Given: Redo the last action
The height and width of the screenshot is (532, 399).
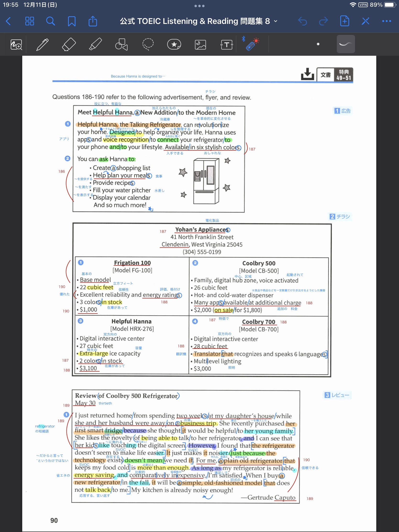Looking at the screenshot, I should pyautogui.click(x=323, y=21).
